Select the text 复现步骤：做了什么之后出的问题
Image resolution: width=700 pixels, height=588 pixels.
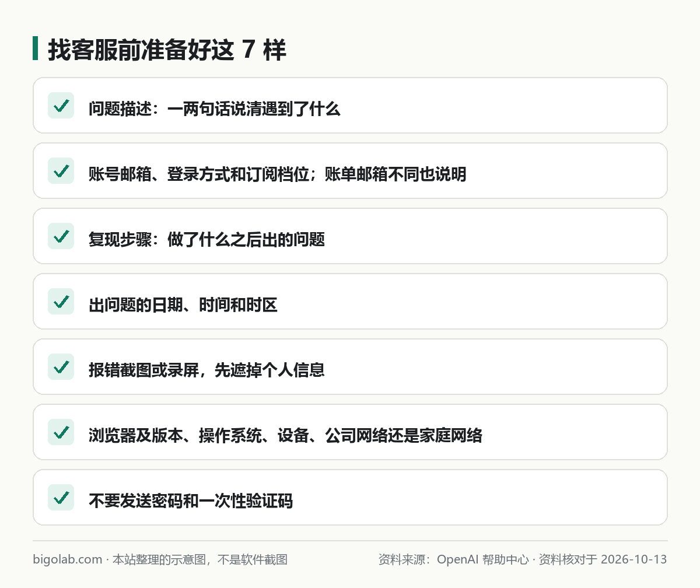coord(206,240)
